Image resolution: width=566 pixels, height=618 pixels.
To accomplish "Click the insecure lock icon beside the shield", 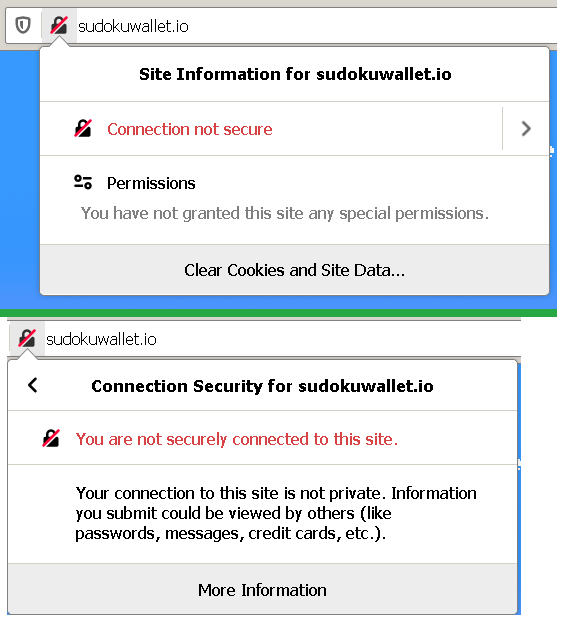I will click(59, 26).
